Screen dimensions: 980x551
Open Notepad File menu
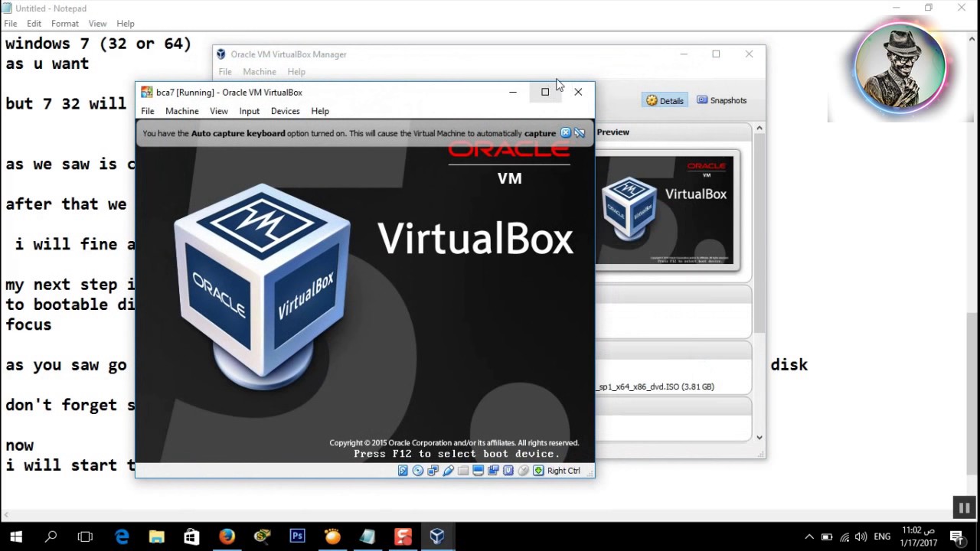pyautogui.click(x=11, y=24)
